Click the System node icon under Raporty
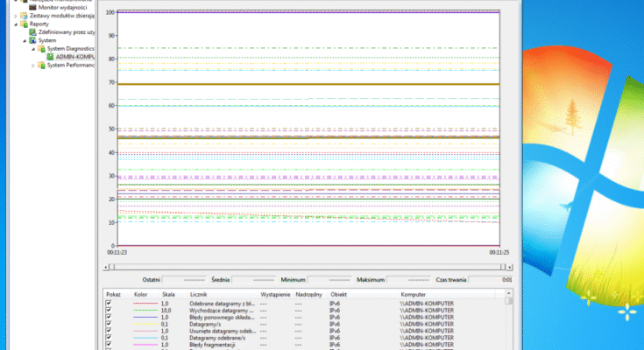This screenshot has width=644, height=350. [x=32, y=40]
